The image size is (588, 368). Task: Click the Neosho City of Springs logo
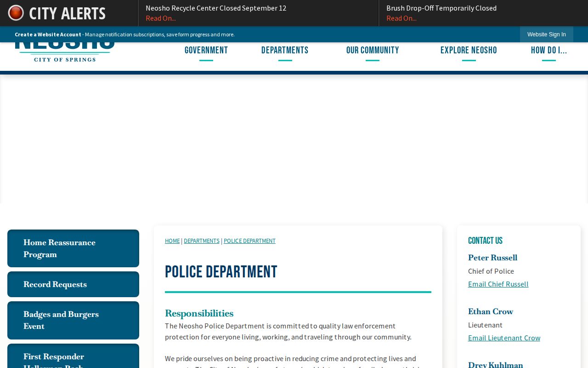coord(65,52)
